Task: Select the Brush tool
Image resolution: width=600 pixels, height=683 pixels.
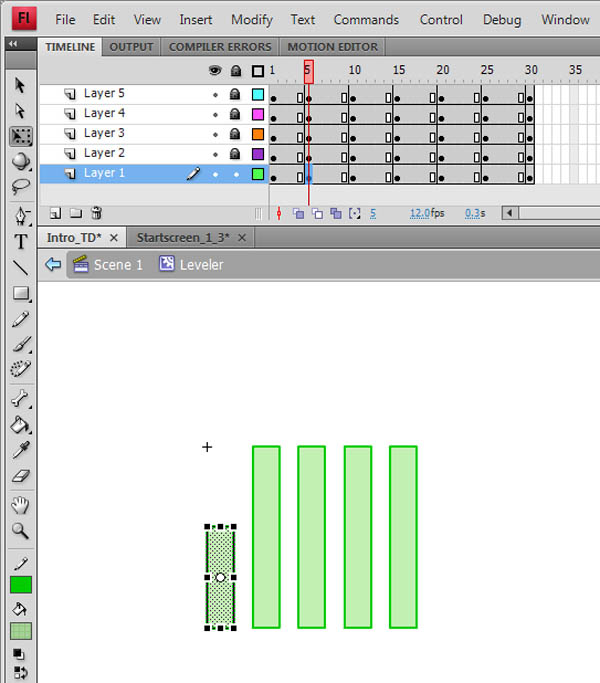Action: (x=20, y=344)
